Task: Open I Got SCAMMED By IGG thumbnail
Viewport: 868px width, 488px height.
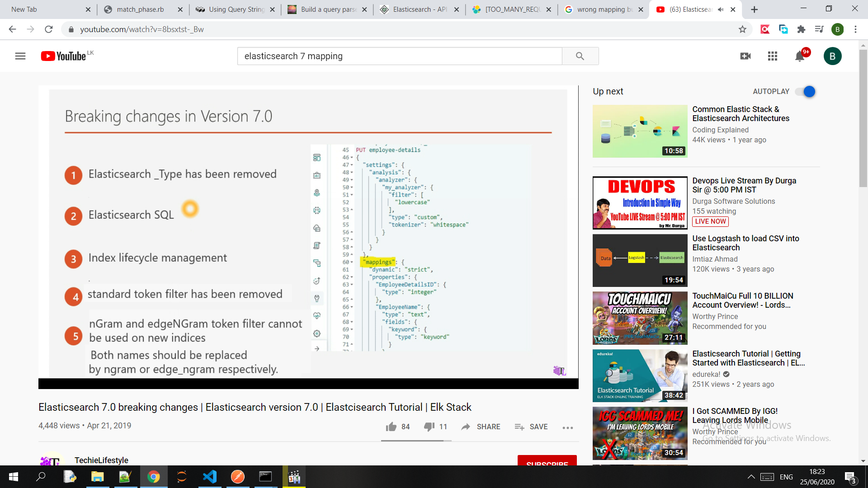Action: click(640, 433)
